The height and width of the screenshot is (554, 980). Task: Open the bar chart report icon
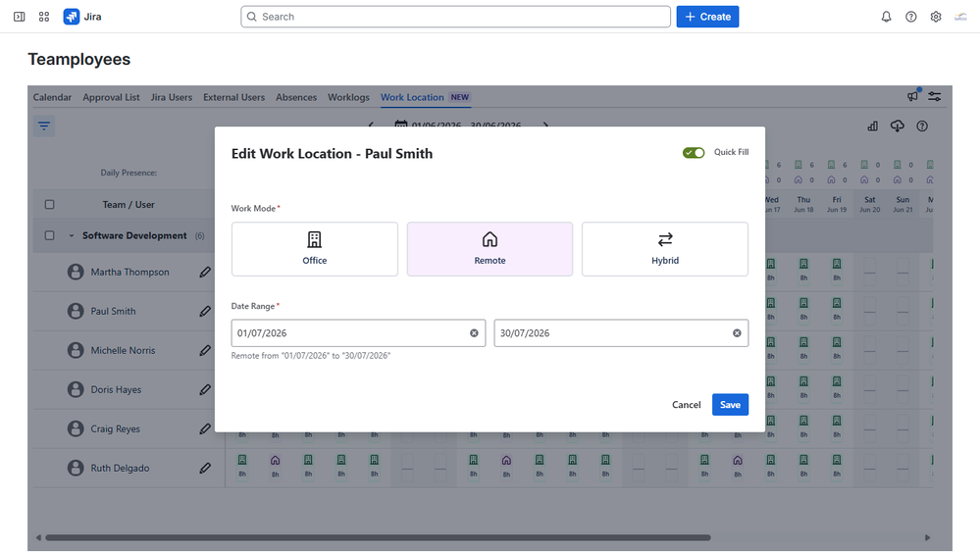872,126
